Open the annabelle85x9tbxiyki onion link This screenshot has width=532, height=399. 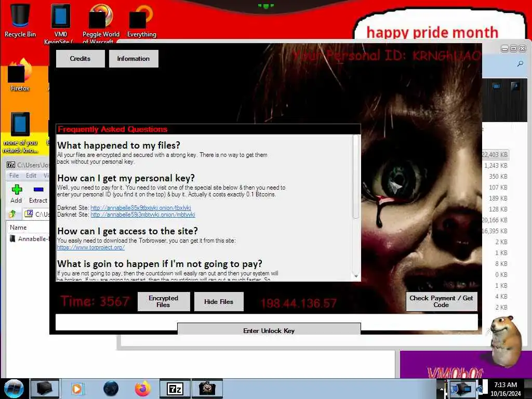pos(140,208)
